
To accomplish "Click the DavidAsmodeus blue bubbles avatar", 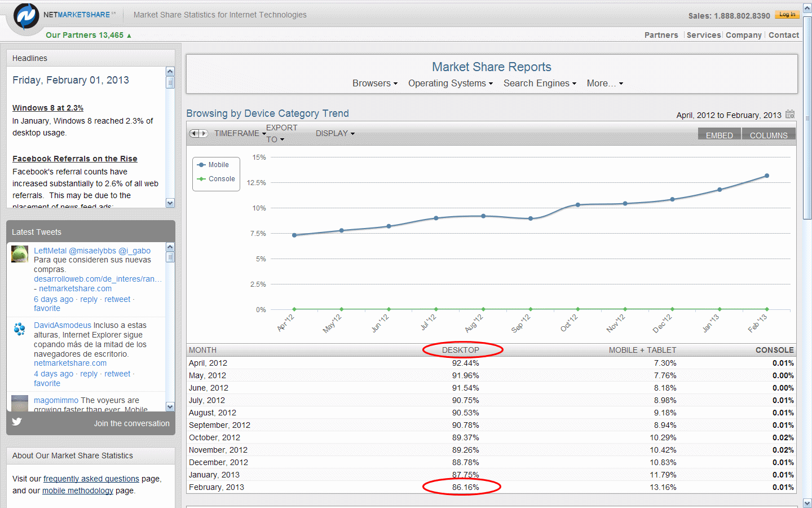I will (x=20, y=329).
